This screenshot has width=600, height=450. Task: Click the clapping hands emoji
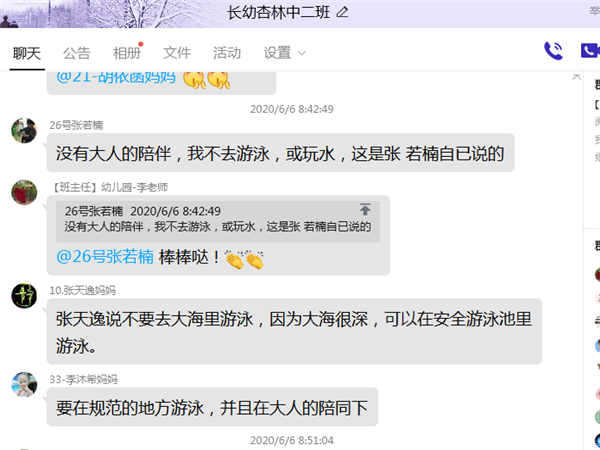click(244, 260)
